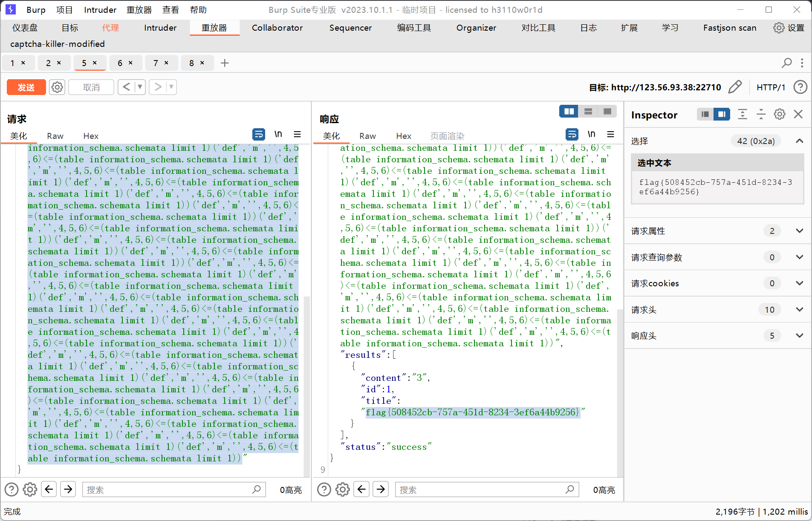Expand the 请求属性 section

(x=800, y=231)
